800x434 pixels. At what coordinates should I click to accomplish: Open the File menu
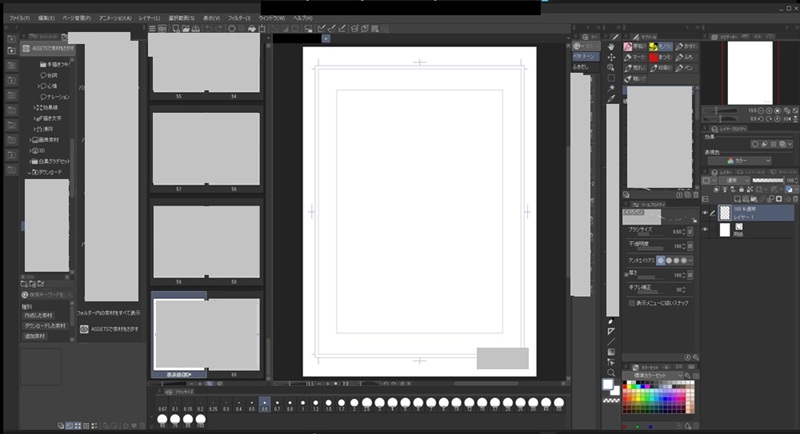19,18
